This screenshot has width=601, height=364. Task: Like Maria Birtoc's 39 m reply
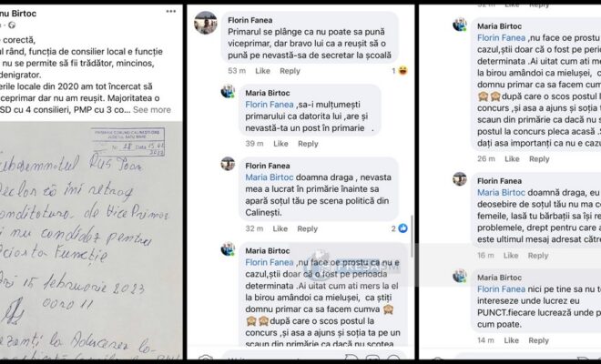click(x=280, y=144)
